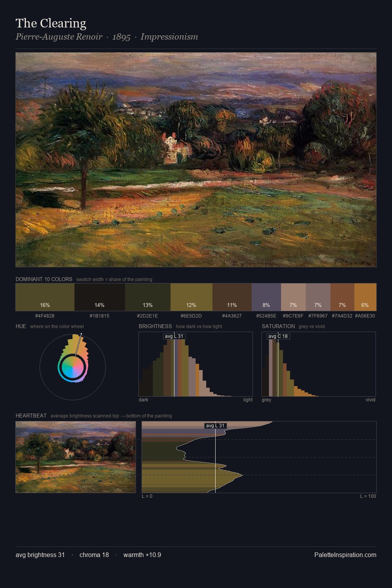This screenshot has height=588, width=392.
Task: Click the title 'The Clearing'
Action: point(51,23)
